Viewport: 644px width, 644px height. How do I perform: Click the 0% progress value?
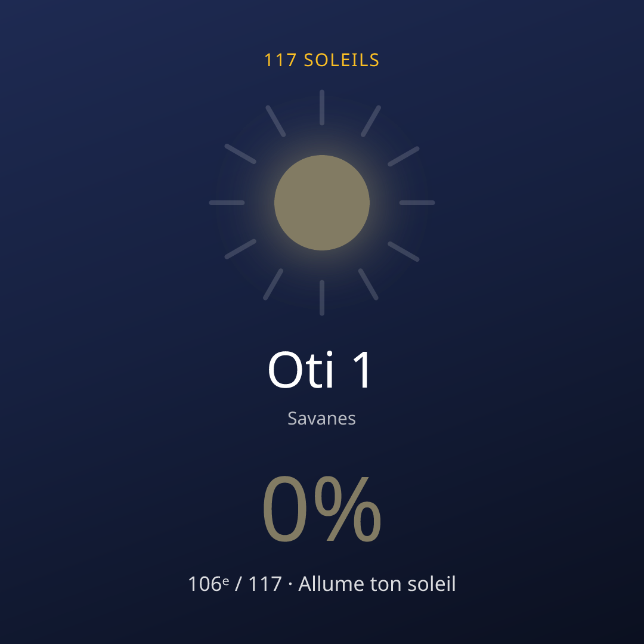(x=321, y=509)
